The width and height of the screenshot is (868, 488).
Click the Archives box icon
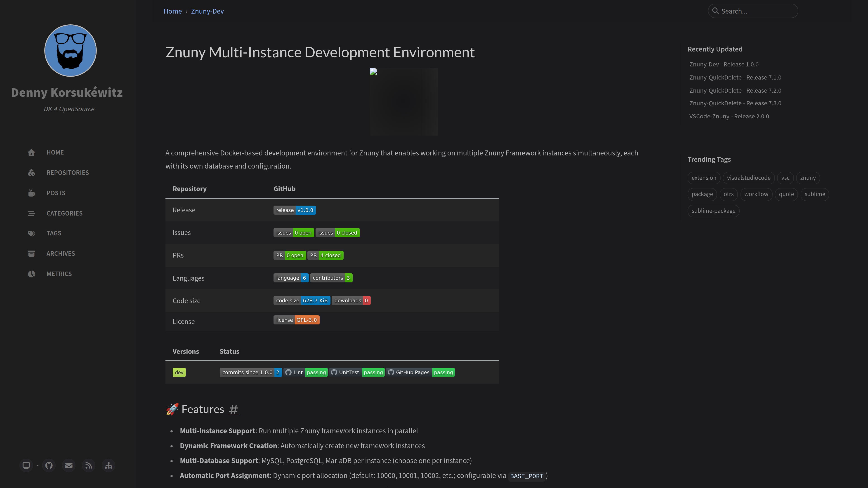31,253
